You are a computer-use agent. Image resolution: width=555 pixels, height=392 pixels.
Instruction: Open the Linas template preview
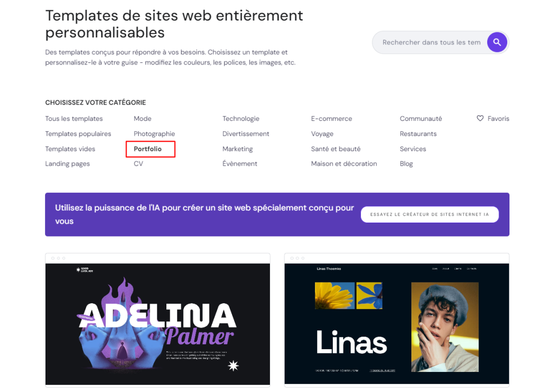click(x=396, y=324)
